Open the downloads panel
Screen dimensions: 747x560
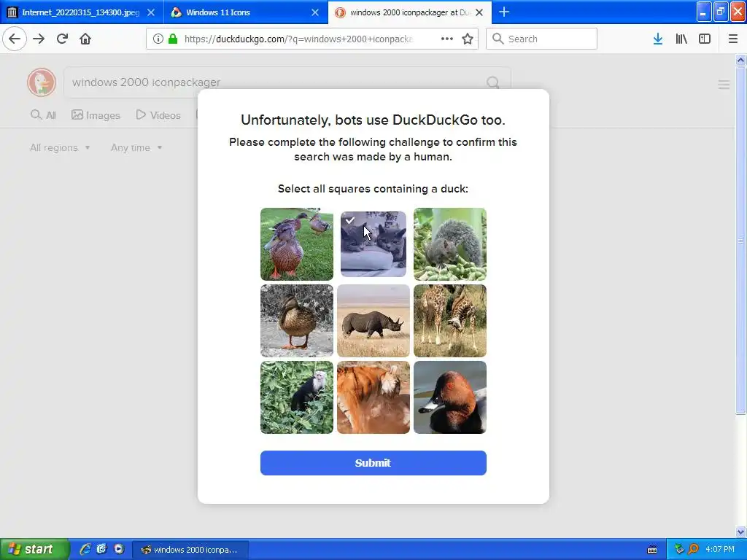(x=658, y=39)
